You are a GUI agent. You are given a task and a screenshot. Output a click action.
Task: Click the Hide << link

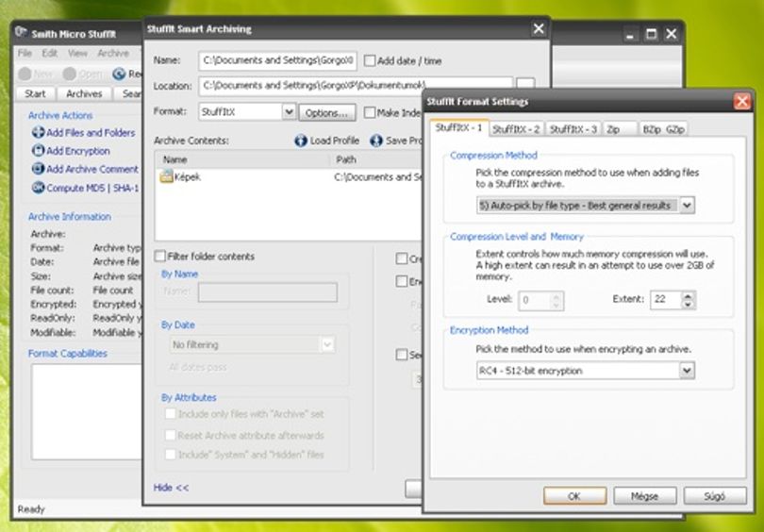[x=171, y=488]
